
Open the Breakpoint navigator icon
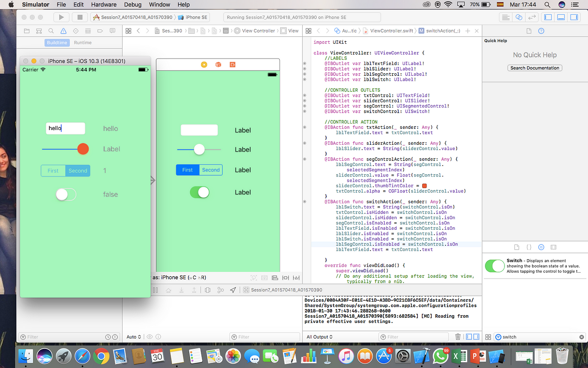tap(100, 31)
